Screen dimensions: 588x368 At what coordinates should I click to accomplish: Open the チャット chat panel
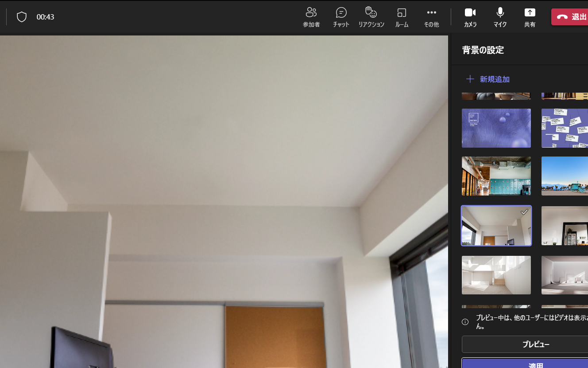[x=341, y=17]
